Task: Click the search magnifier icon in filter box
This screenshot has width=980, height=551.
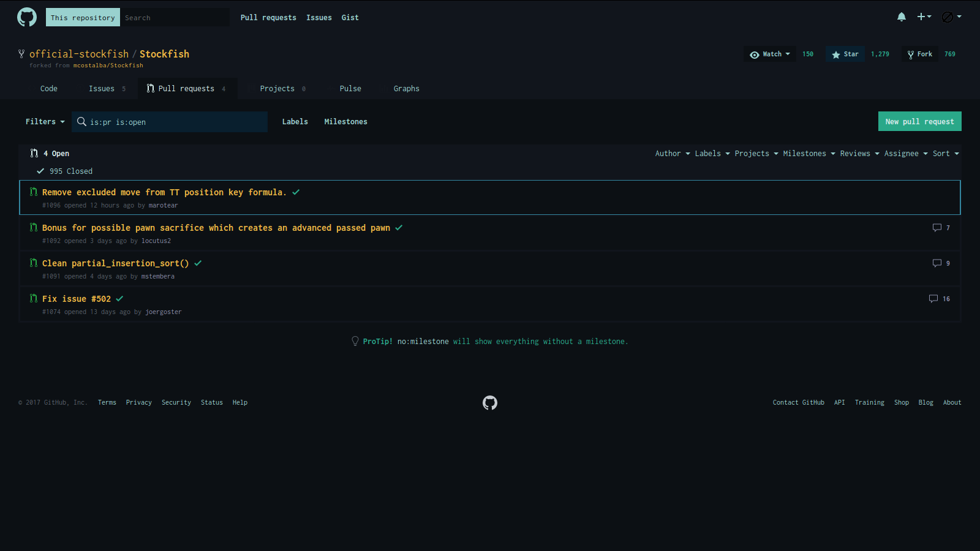Action: 81,122
